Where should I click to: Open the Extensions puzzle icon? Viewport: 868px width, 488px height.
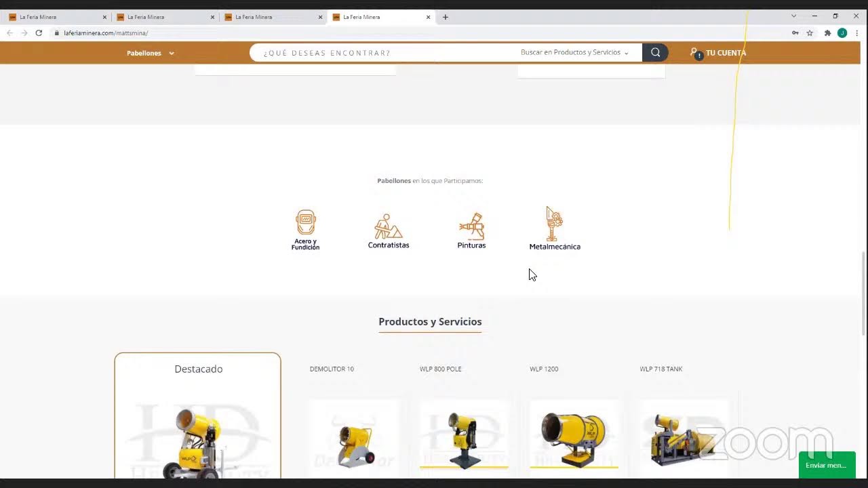827,33
